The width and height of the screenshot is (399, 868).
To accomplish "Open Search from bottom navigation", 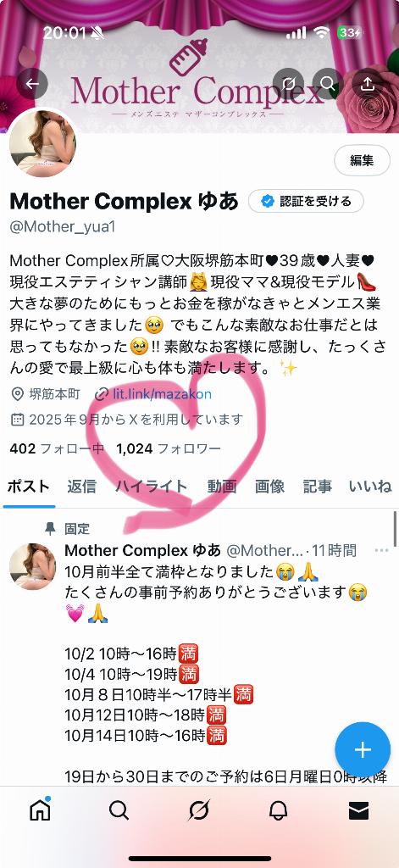I will pos(119,810).
